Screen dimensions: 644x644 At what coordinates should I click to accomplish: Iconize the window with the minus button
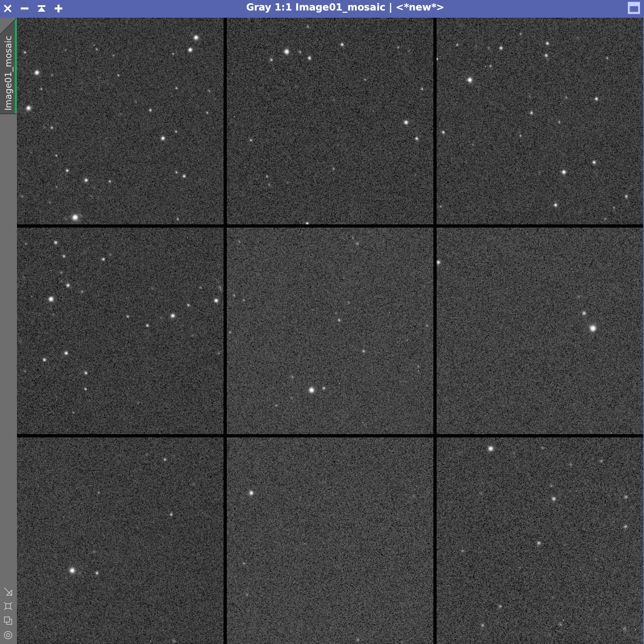[25, 8]
